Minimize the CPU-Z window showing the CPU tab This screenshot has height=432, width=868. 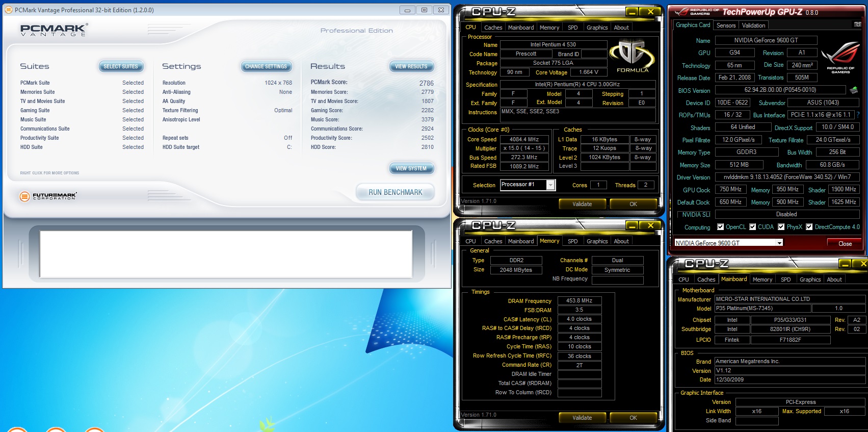(x=632, y=12)
